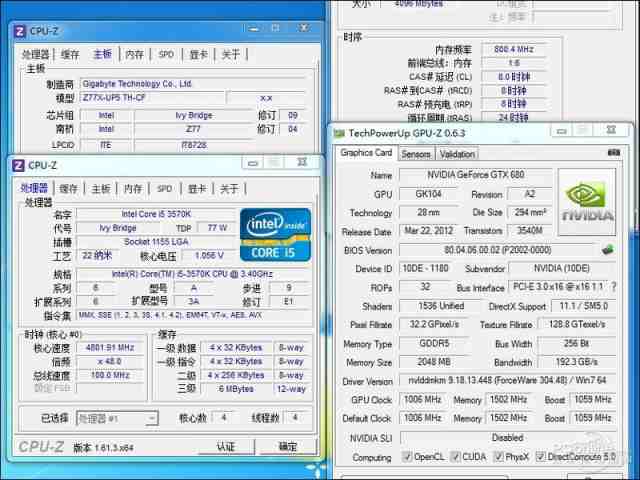The image size is (640, 480).
Task: Toggle the PhysX checkbox
Action: 498,456
